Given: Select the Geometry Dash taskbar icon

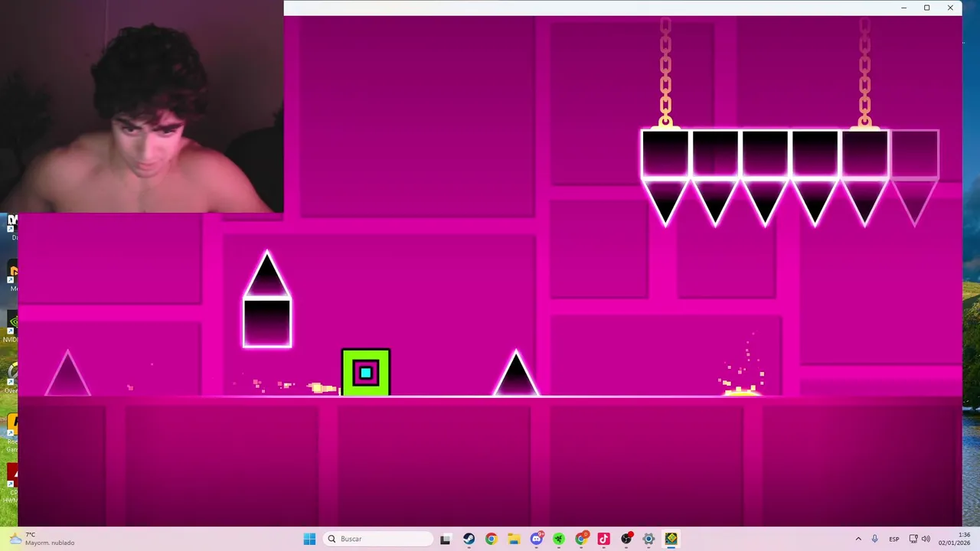Looking at the screenshot, I should [x=671, y=539].
